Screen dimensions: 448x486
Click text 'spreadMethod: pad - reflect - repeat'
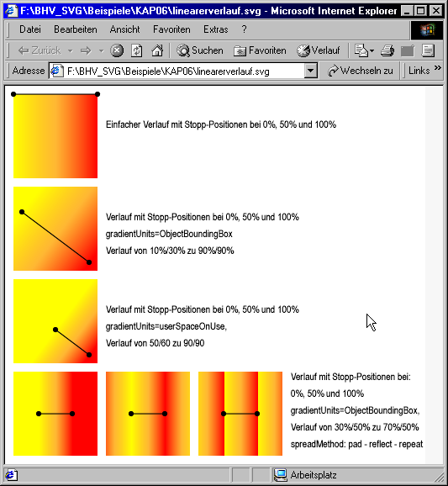click(x=356, y=444)
